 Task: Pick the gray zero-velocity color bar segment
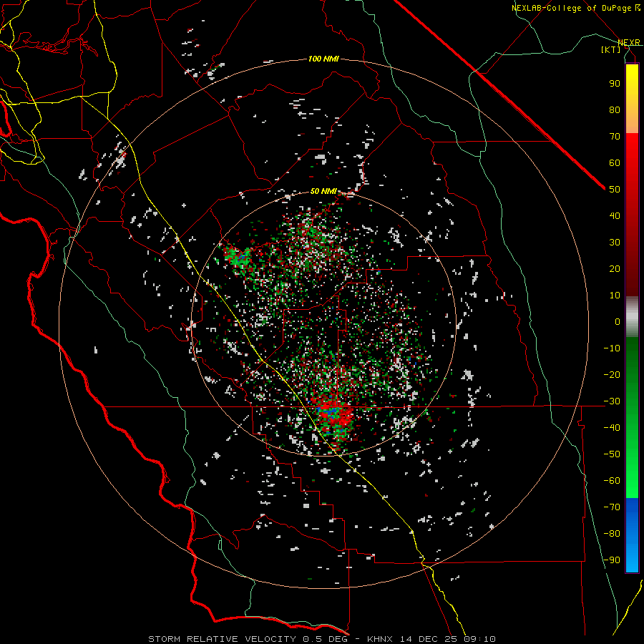632,316
